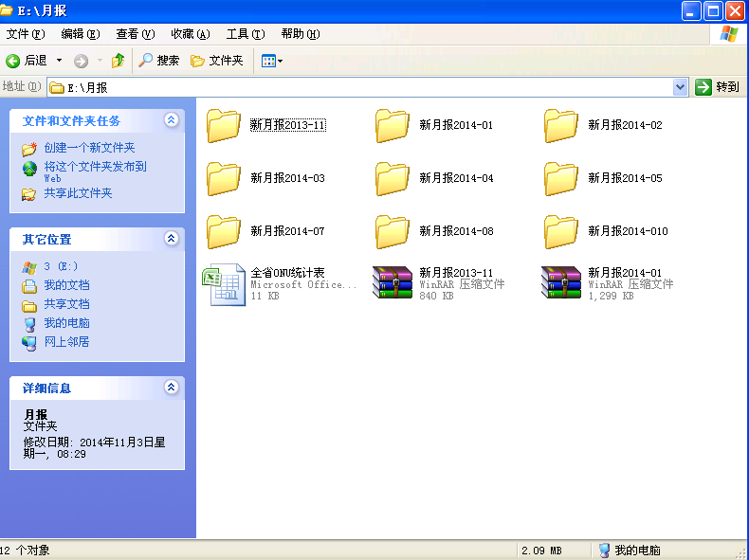Open the 编辑(E) menu

coord(81,34)
